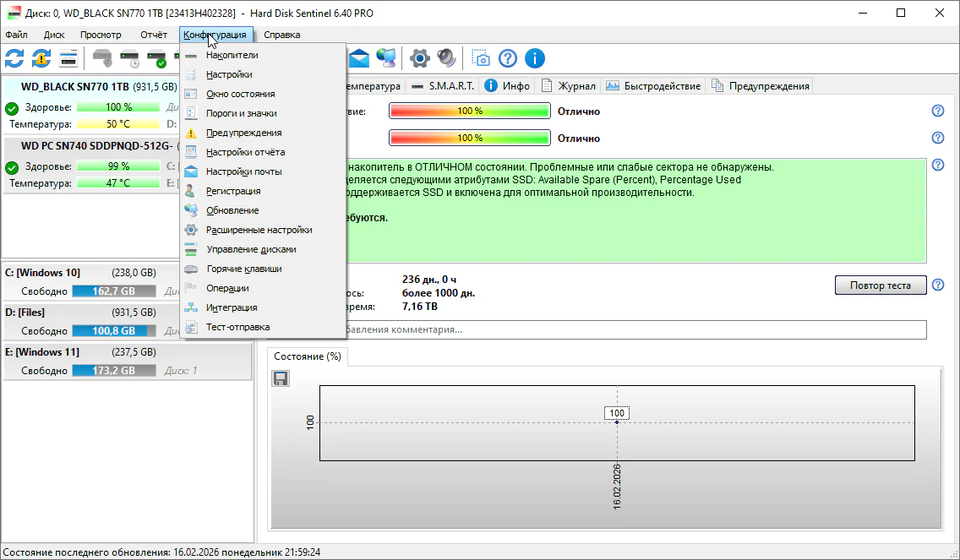Select Горячие клавиши from the menu
Screen dimensions: 960x560
point(244,269)
